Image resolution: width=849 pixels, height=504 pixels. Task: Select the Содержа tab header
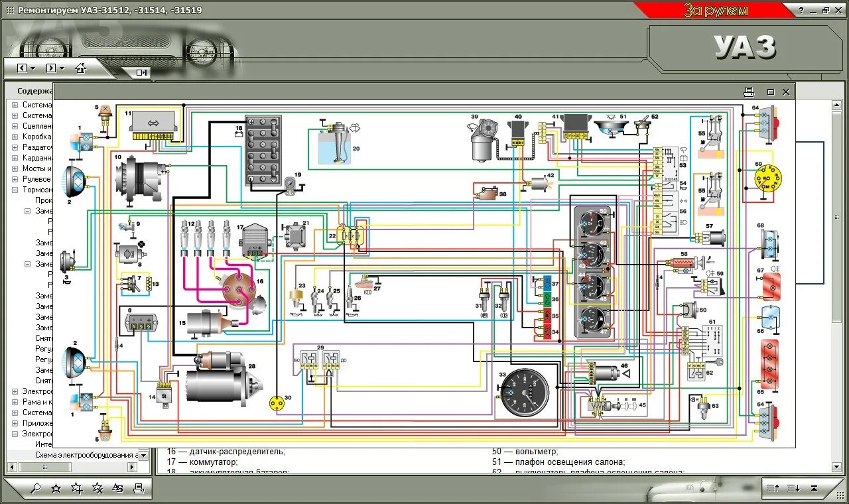[x=34, y=92]
